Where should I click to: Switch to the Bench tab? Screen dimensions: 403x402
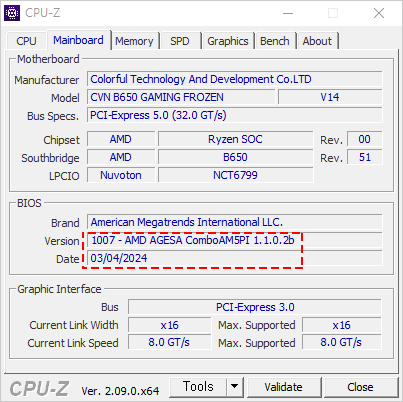pos(275,41)
